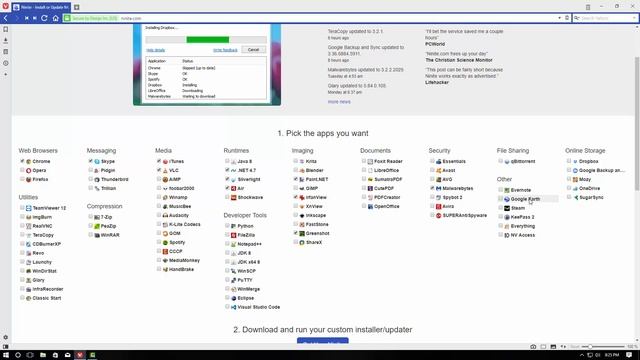Viewport: 640px width, 360px height.
Task: Click the search field in toolbar
Action: 605,18
